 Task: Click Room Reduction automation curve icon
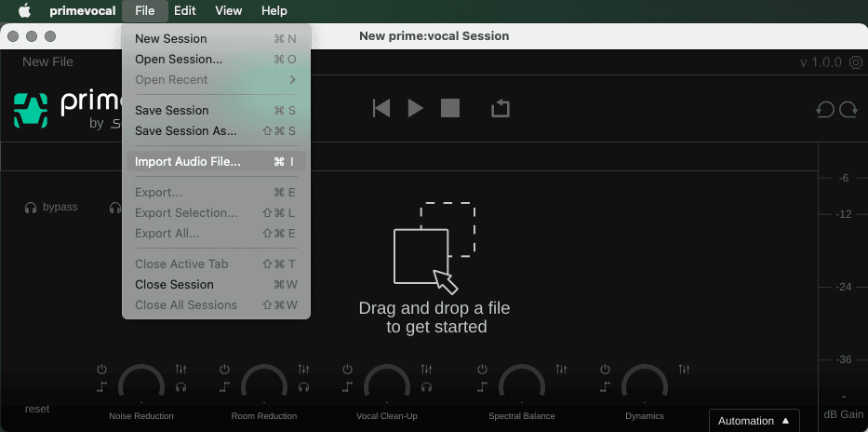click(224, 386)
